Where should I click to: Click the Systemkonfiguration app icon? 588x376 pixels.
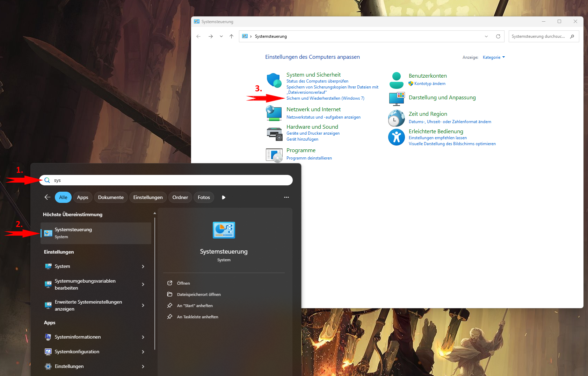48,352
